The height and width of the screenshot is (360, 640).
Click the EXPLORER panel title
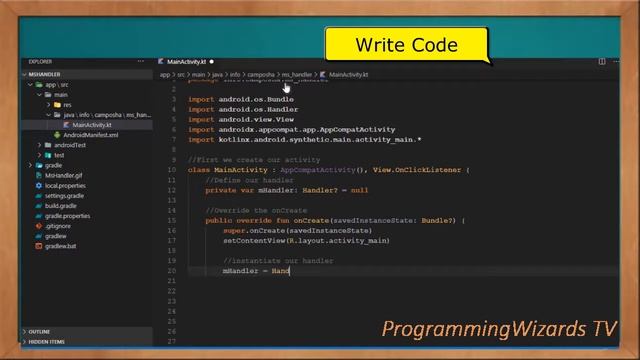coord(40,62)
